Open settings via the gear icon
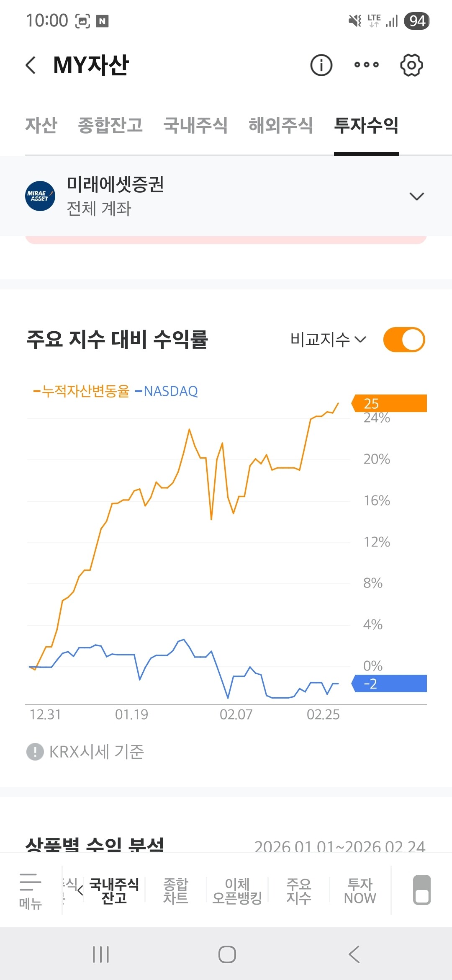Image resolution: width=452 pixels, height=980 pixels. tap(411, 65)
